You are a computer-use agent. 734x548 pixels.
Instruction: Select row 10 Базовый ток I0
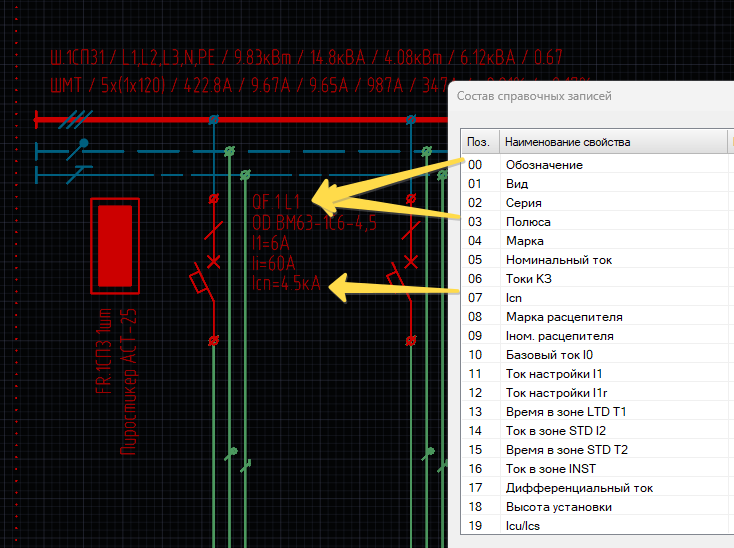coord(598,355)
